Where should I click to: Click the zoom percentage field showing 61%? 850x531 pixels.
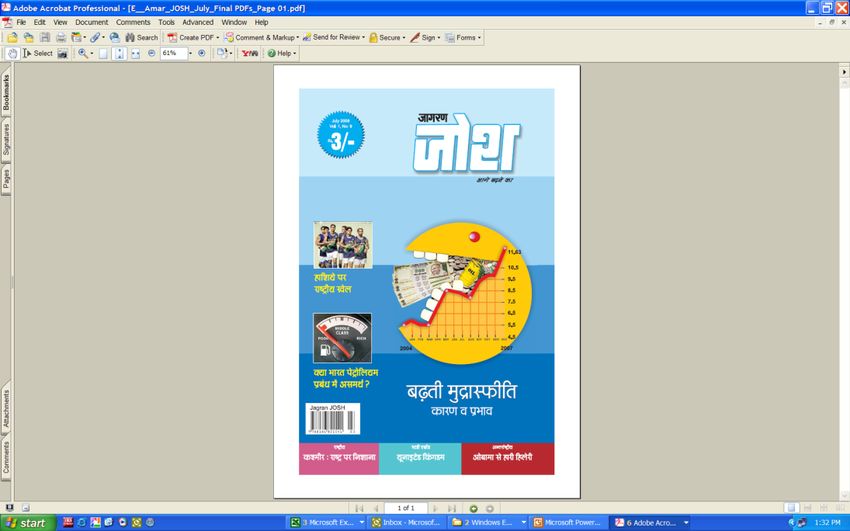pos(173,53)
